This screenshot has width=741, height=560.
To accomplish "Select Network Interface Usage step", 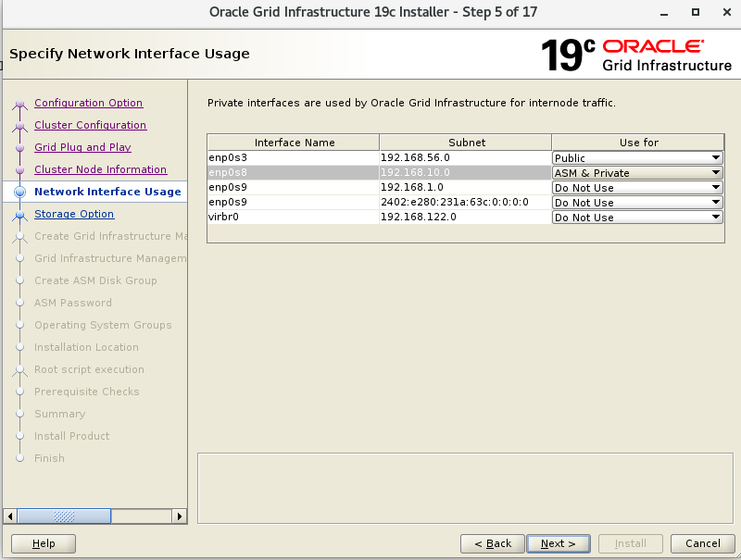I will pos(107,192).
